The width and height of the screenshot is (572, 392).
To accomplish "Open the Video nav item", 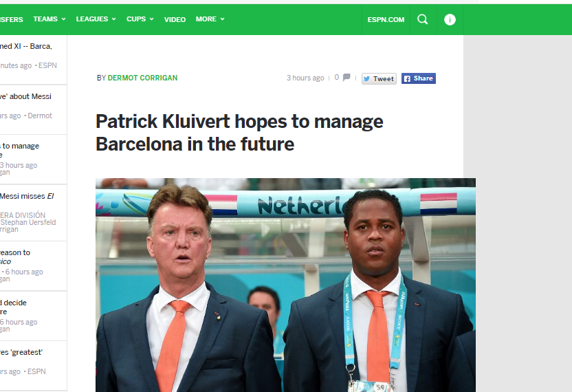I will click(175, 19).
